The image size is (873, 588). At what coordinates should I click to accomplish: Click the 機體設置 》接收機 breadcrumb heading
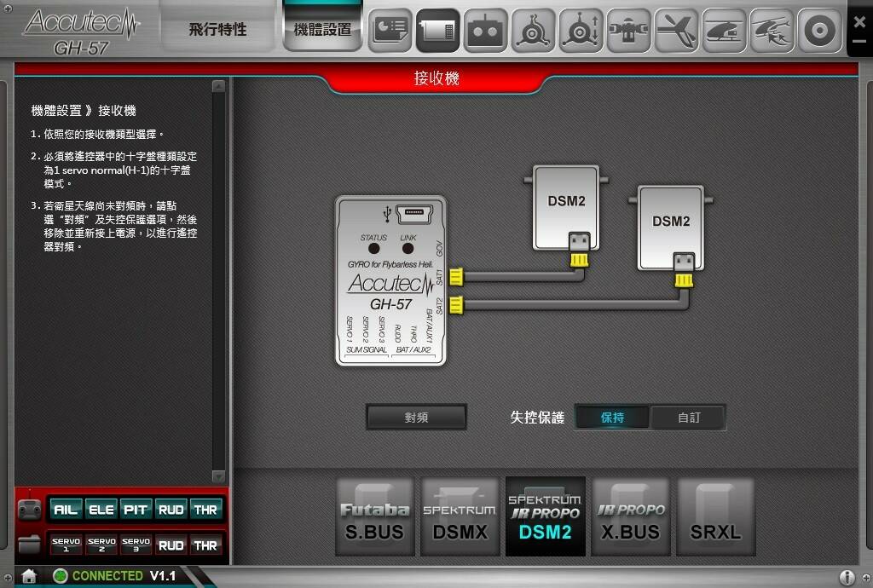[84, 110]
